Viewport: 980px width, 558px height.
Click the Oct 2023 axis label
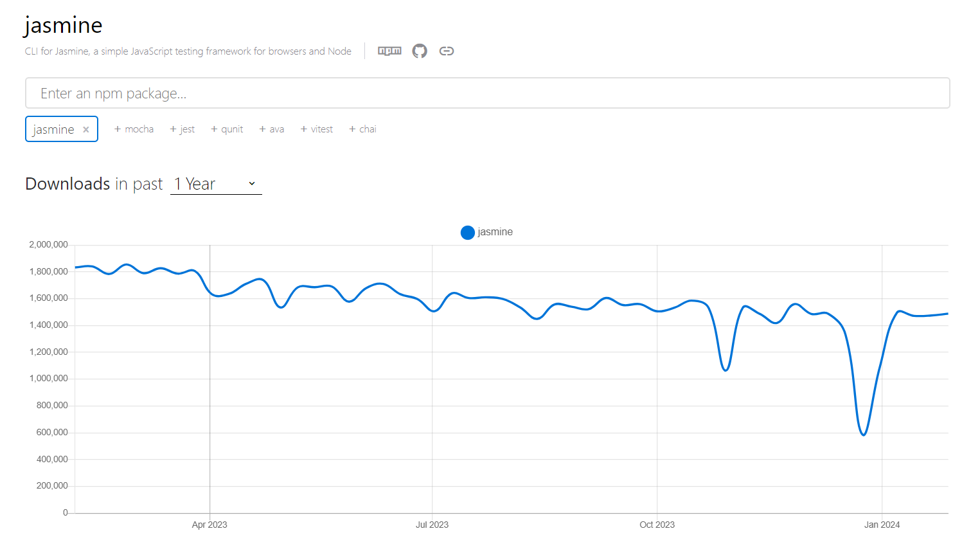[x=657, y=525]
